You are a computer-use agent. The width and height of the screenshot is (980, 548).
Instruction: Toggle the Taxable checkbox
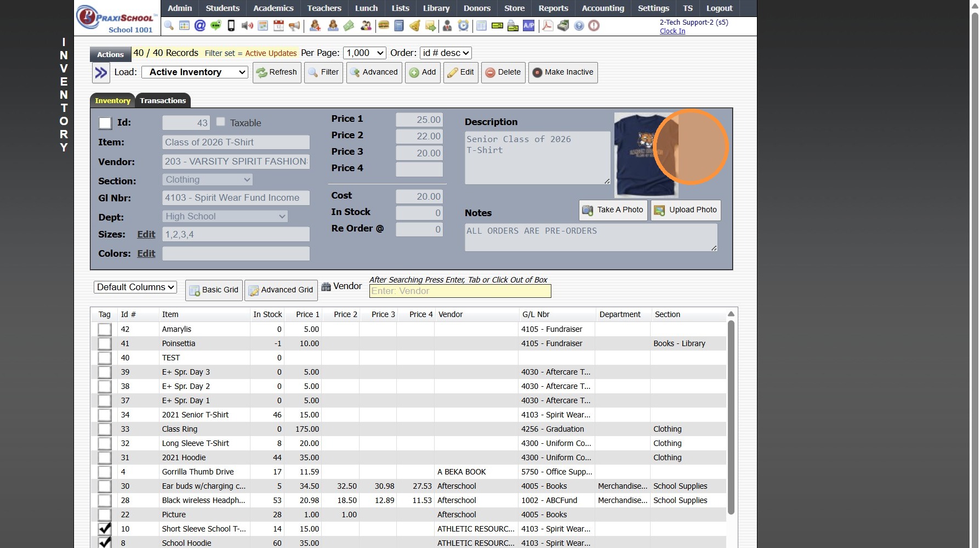[x=220, y=122]
